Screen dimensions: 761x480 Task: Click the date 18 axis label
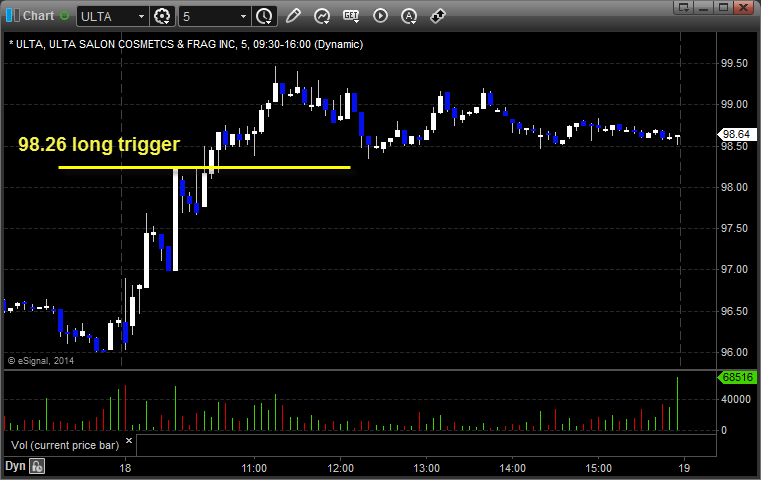click(125, 468)
